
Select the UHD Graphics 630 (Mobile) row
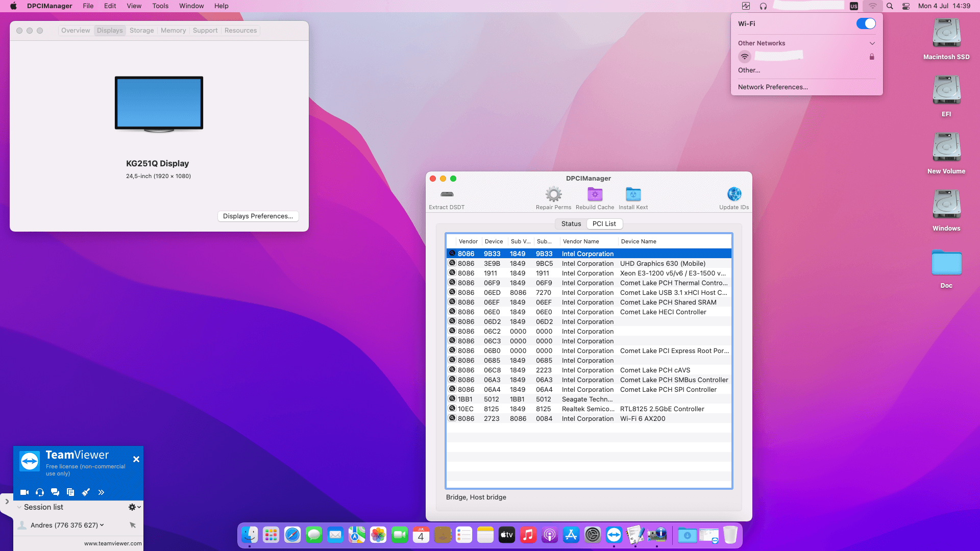589,264
